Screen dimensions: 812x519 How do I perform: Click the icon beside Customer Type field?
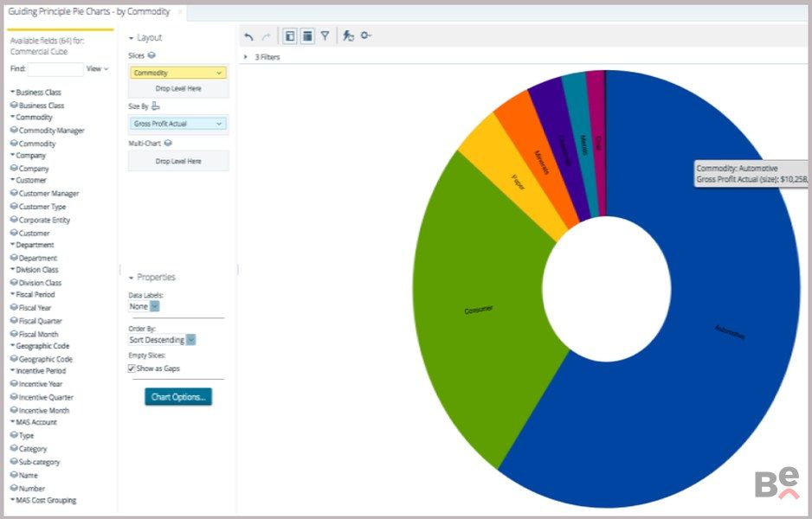pos(14,206)
